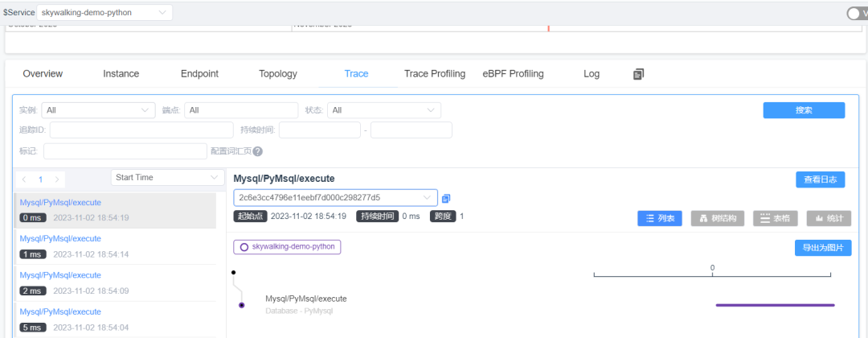Switch to 表格 table view
This screenshot has width=868, height=338.
pos(775,218)
